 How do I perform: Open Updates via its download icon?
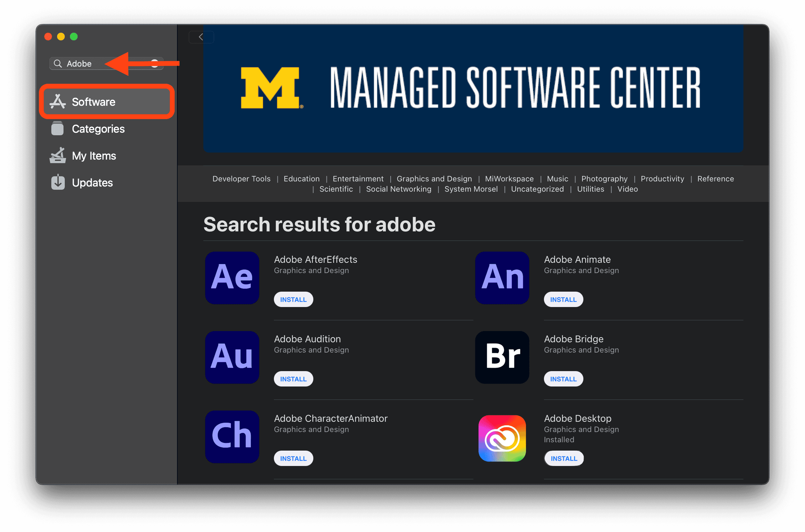(57, 182)
